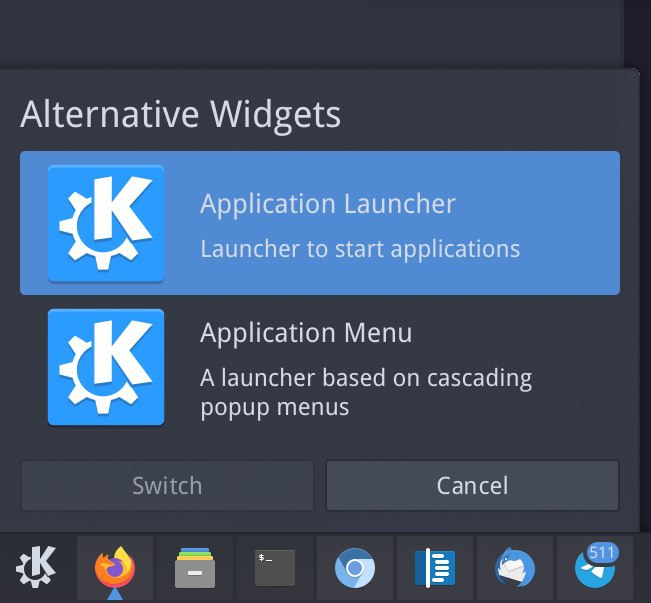This screenshot has width=651, height=603.
Task: Click the Switch button
Action: coord(167,485)
